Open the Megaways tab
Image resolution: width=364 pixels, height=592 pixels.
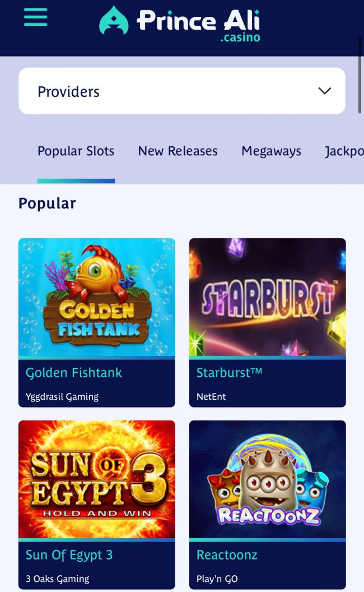pos(271,151)
